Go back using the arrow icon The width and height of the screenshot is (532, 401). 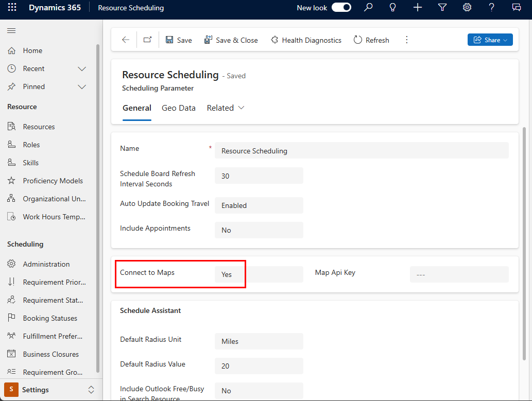coord(126,40)
